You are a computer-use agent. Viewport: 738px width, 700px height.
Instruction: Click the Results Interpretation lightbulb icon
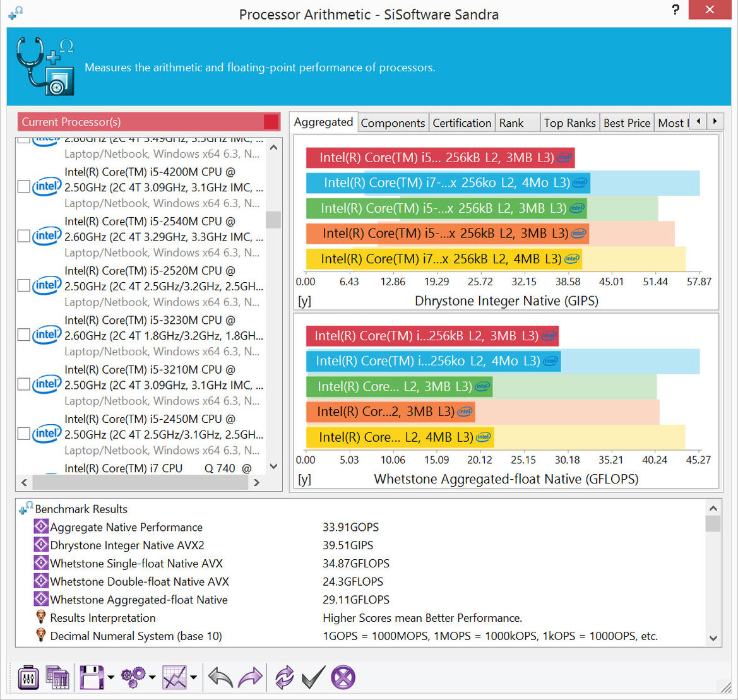[41, 617]
